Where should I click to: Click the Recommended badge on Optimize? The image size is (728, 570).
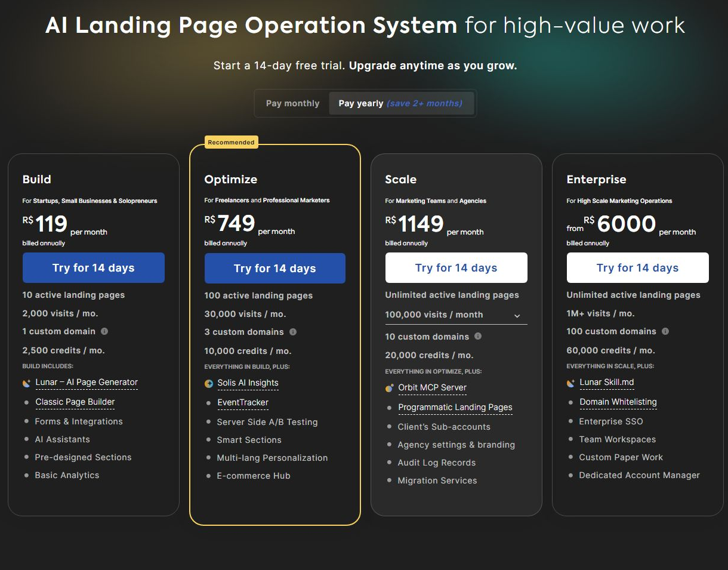(x=232, y=142)
